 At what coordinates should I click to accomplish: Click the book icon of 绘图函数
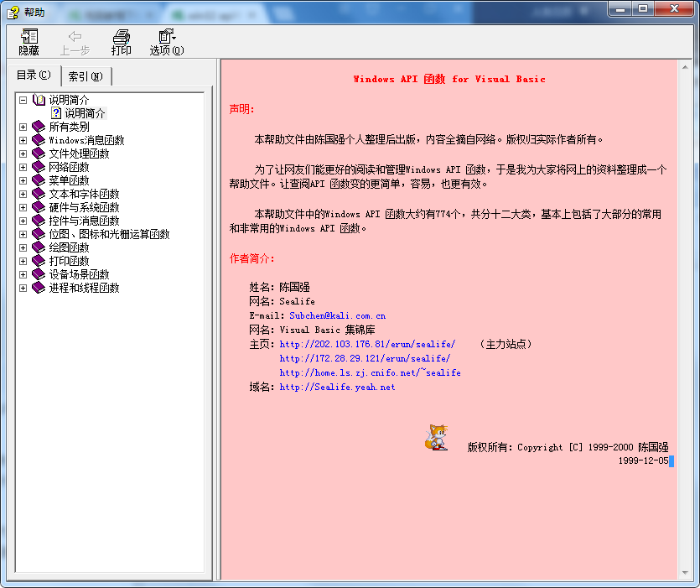tap(38, 247)
